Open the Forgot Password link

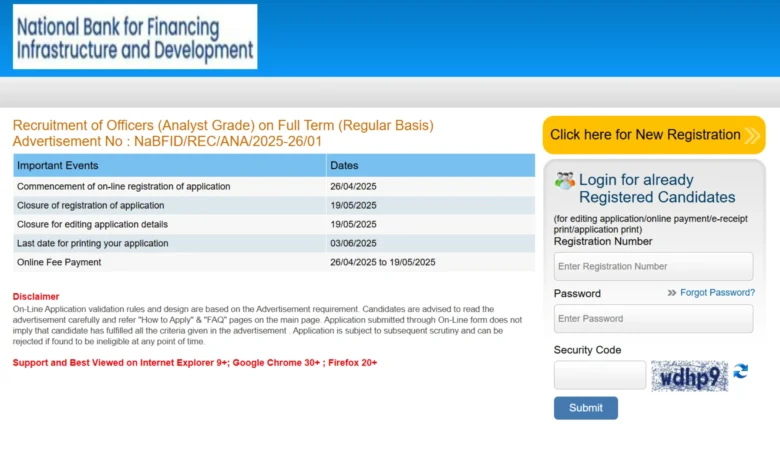[717, 292]
